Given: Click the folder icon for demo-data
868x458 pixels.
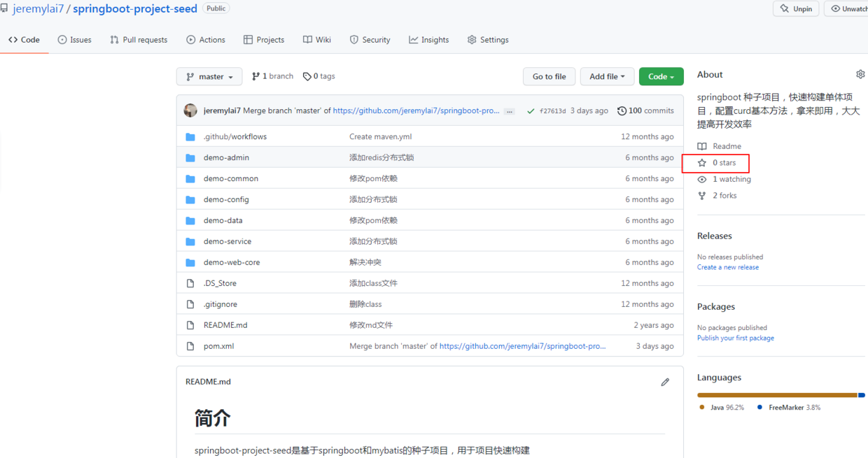Looking at the screenshot, I should coord(190,220).
